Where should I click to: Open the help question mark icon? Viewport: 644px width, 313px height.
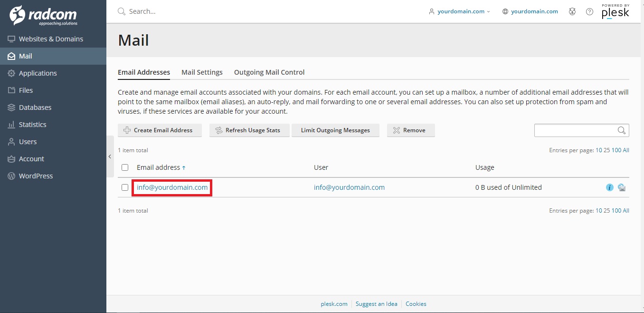coord(589,11)
